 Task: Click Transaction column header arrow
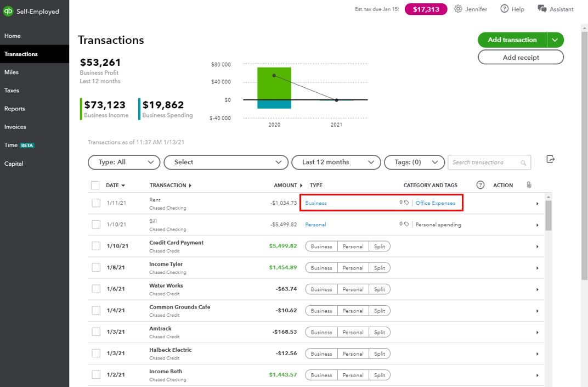pyautogui.click(x=190, y=186)
